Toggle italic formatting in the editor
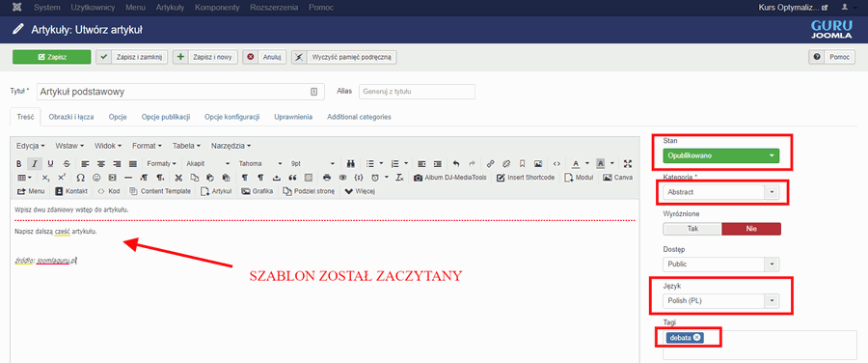868x363 pixels. coord(35,163)
